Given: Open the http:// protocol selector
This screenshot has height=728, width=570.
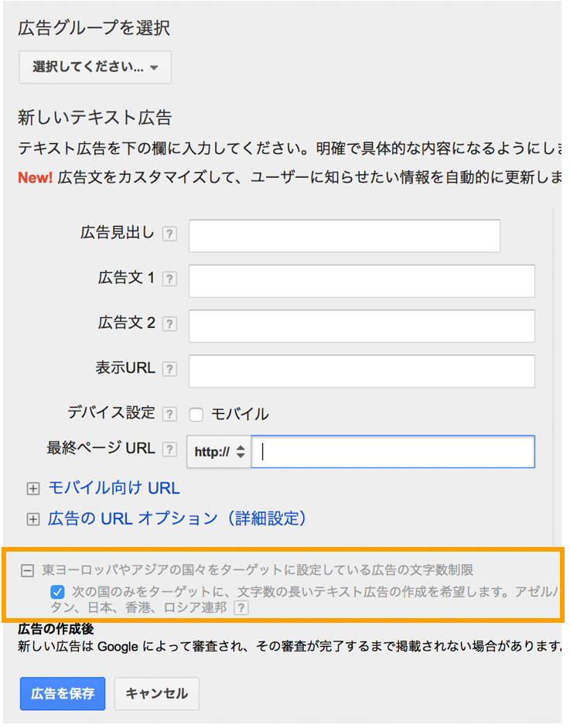Looking at the screenshot, I should point(219,452).
